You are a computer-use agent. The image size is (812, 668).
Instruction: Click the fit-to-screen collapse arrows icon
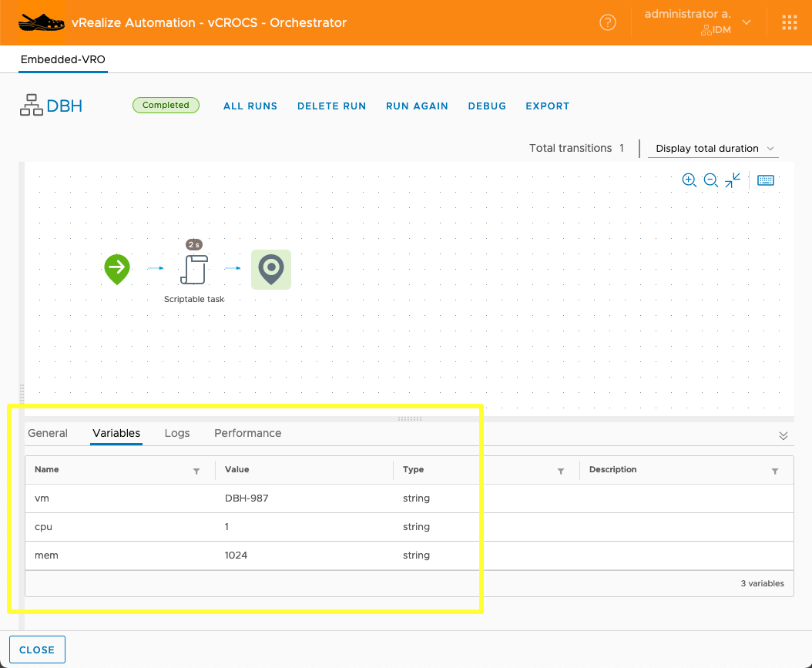733,180
